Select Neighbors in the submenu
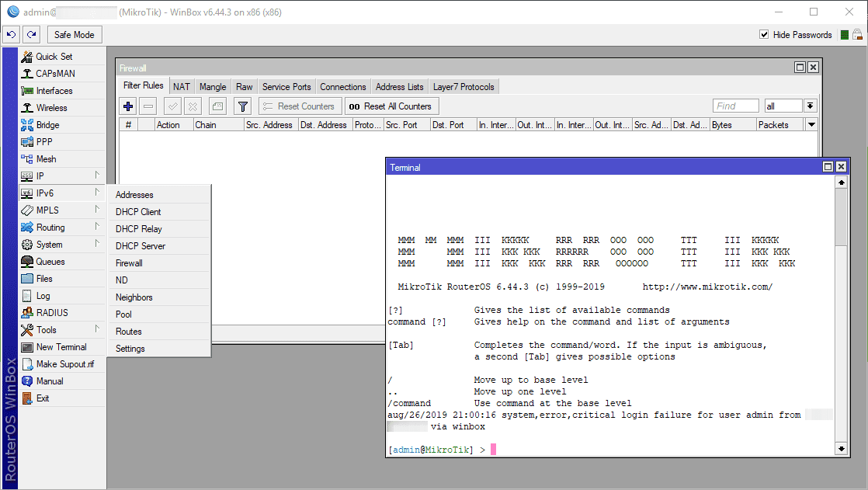 click(x=159, y=297)
